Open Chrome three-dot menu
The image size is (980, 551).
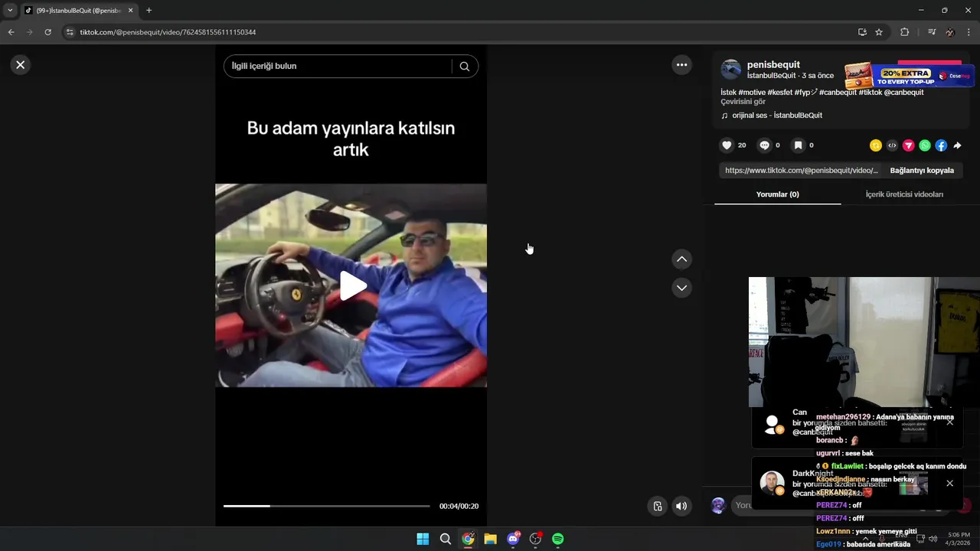click(x=969, y=32)
